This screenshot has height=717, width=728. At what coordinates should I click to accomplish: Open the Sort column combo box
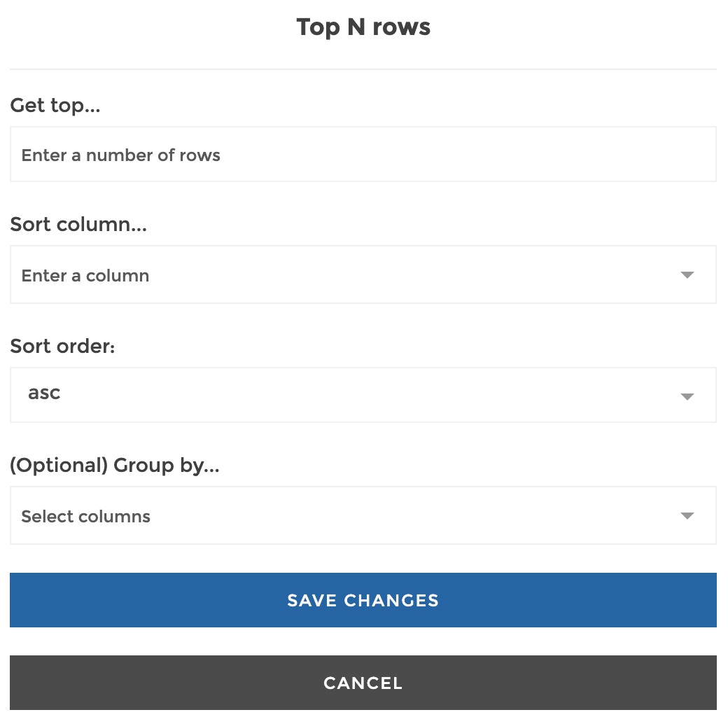coord(363,274)
